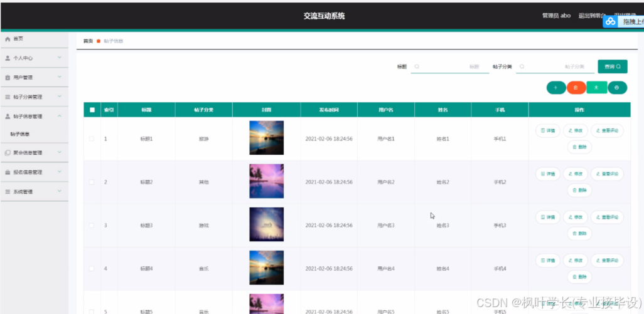Click 修改 button for 标题2 row
This screenshot has height=314, width=644.
[576, 174]
